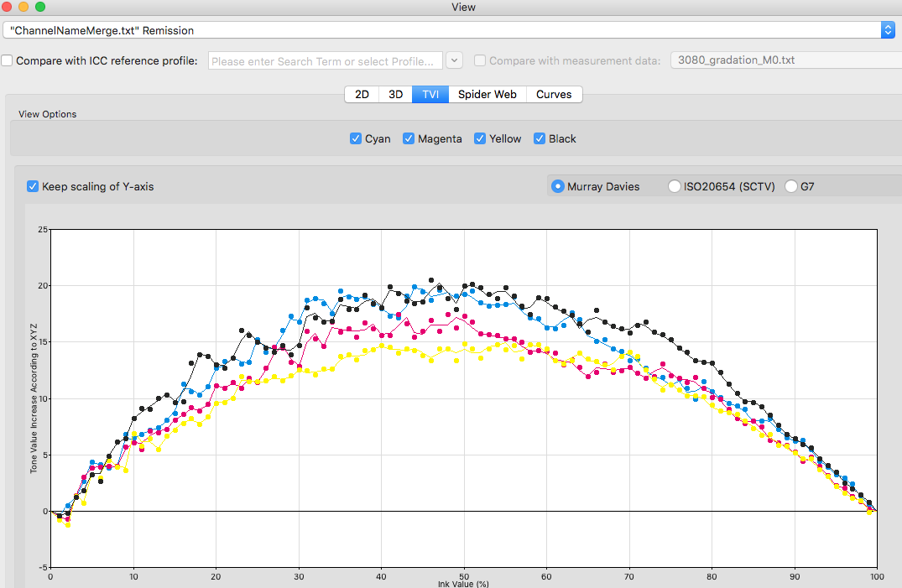Select the TVI tab

pyautogui.click(x=430, y=94)
